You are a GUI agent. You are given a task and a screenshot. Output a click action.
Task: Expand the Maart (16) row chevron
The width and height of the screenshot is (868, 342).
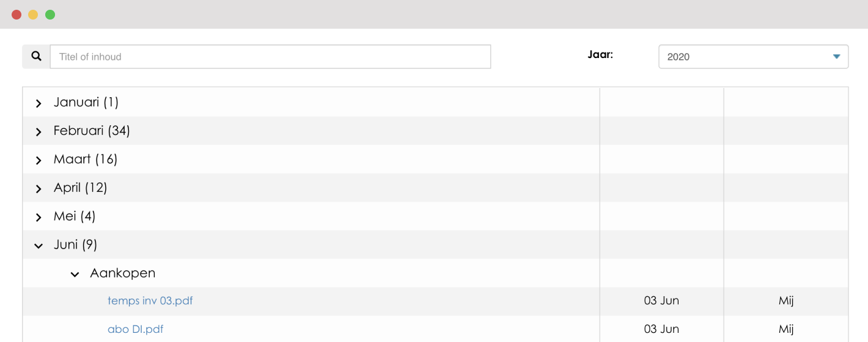pyautogui.click(x=39, y=161)
